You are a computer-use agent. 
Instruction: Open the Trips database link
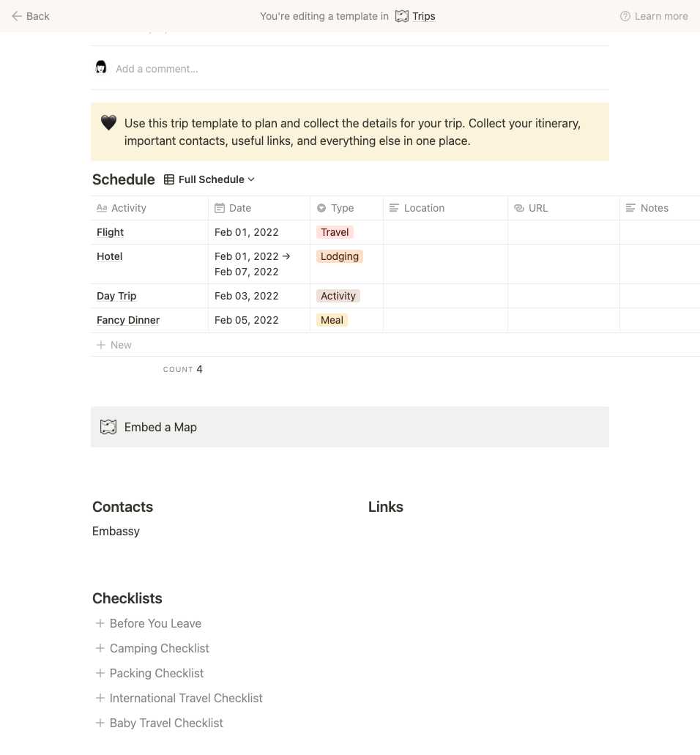pos(423,16)
